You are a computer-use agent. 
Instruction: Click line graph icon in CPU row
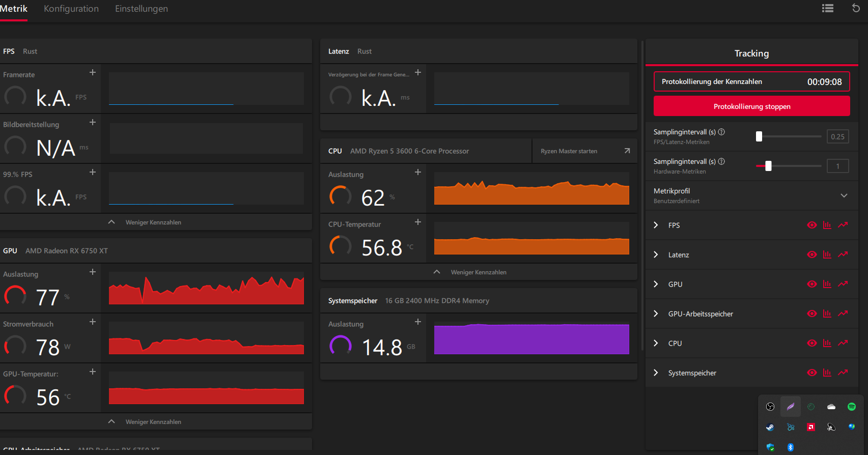(843, 343)
